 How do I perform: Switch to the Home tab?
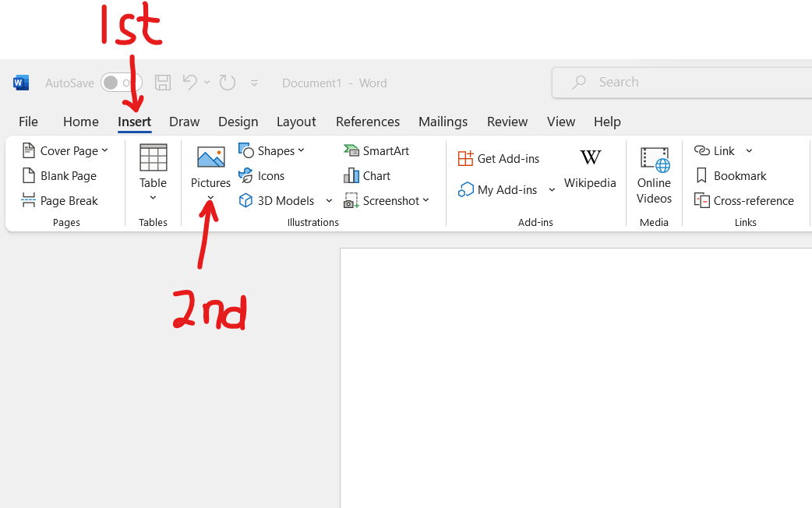click(81, 122)
